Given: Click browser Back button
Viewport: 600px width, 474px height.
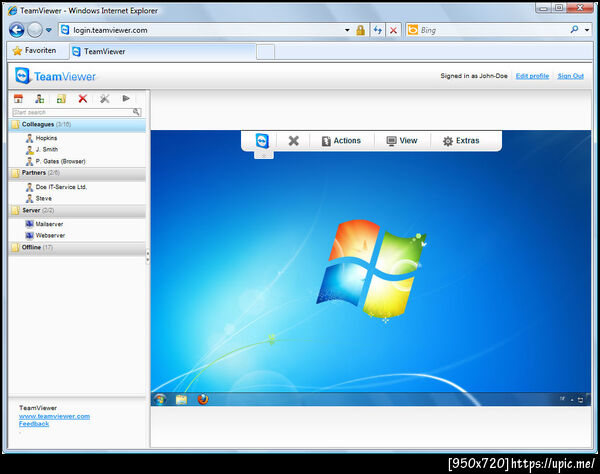Looking at the screenshot, I should tap(16, 30).
